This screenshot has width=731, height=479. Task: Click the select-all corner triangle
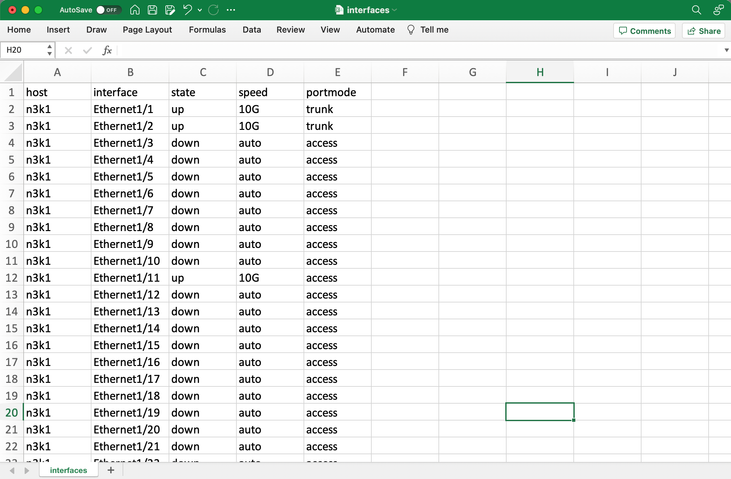[12, 73]
